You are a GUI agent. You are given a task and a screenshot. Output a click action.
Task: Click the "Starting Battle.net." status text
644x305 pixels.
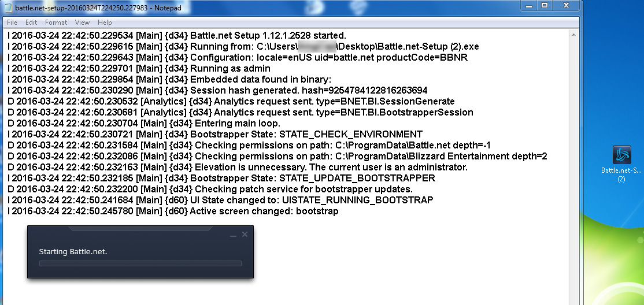click(73, 252)
